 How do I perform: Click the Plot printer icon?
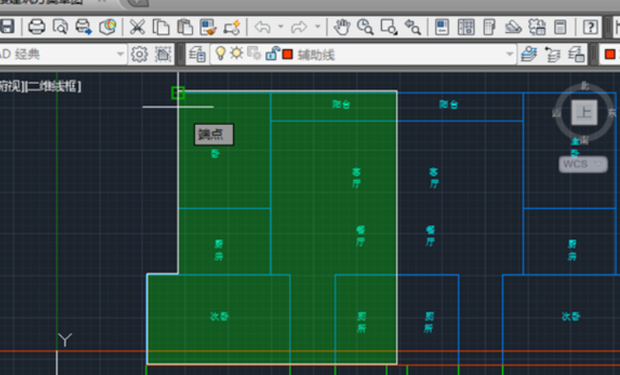36,27
